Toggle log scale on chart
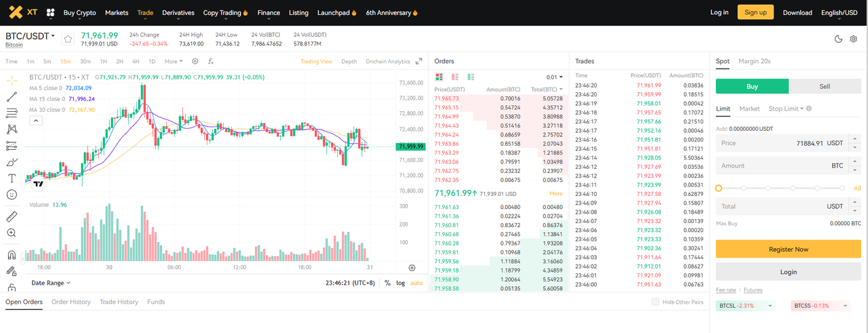The height and width of the screenshot is (333, 868). [400, 283]
